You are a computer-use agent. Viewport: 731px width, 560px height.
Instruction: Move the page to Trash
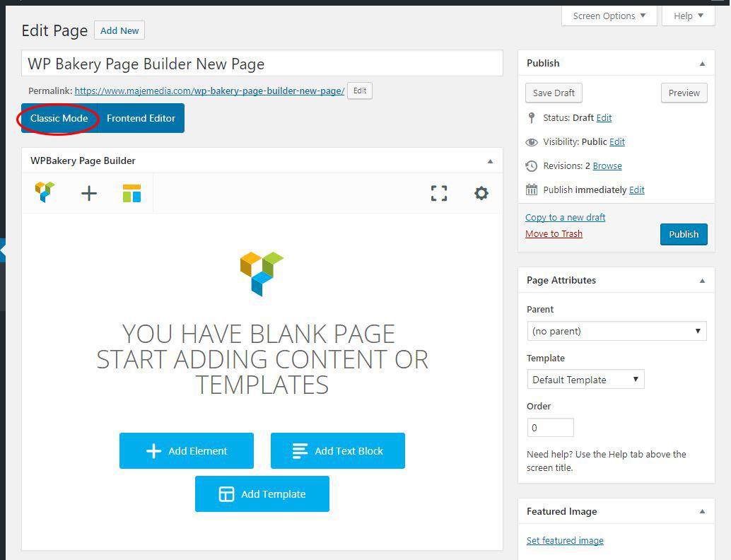[554, 233]
